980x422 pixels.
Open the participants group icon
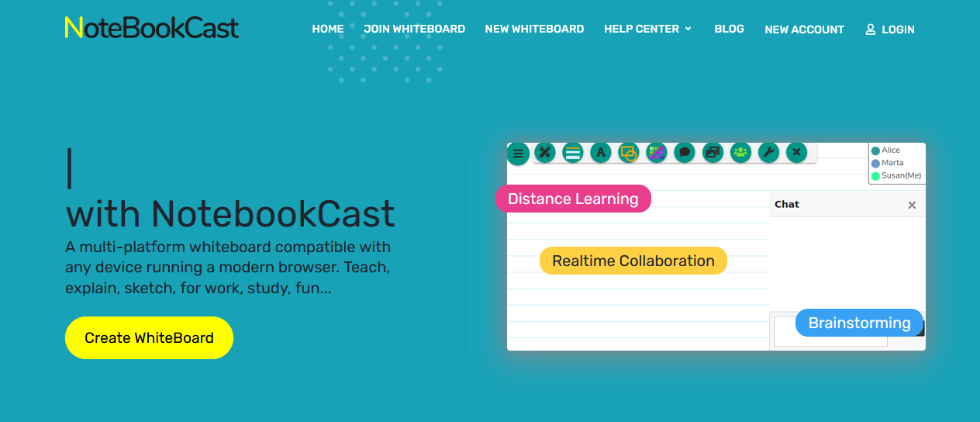pyautogui.click(x=740, y=152)
